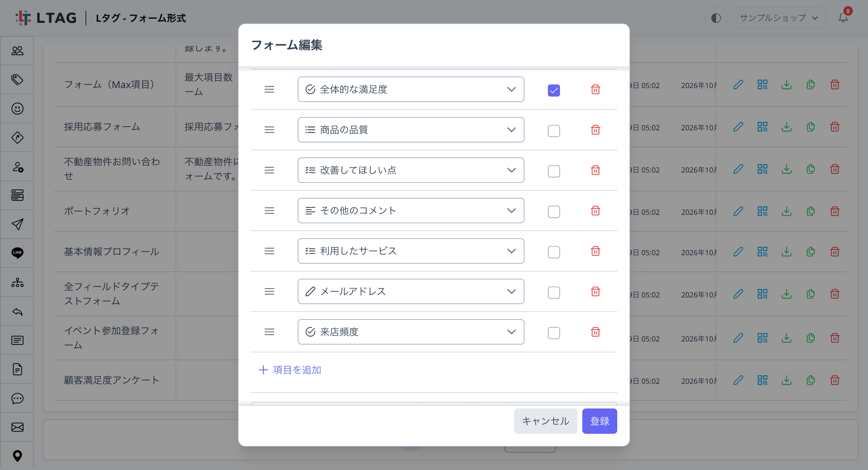Remove the メールアドレス item via trash icon
Screen dimensions: 868x470
tap(596, 292)
